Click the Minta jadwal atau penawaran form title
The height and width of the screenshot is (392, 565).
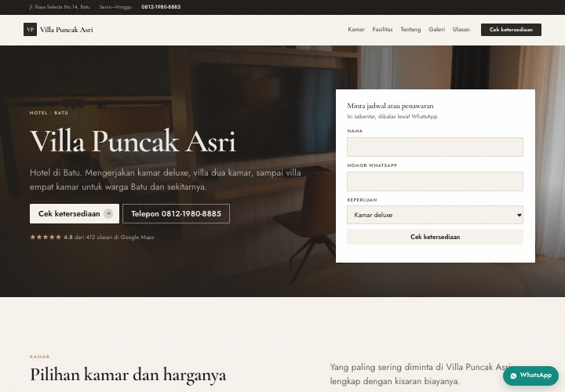390,106
